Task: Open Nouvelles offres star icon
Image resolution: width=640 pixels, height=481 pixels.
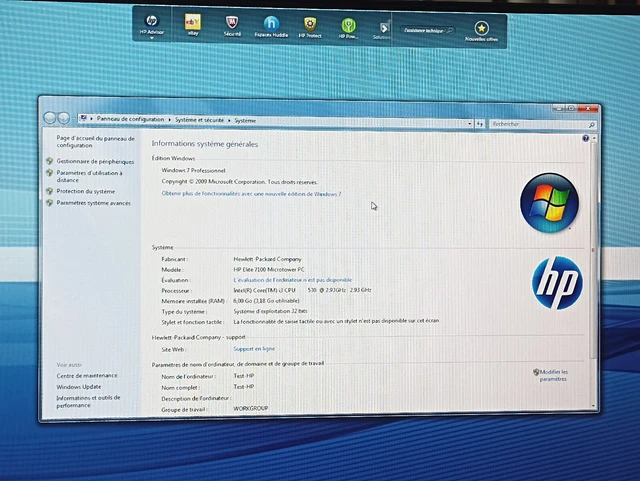Action: [481, 31]
